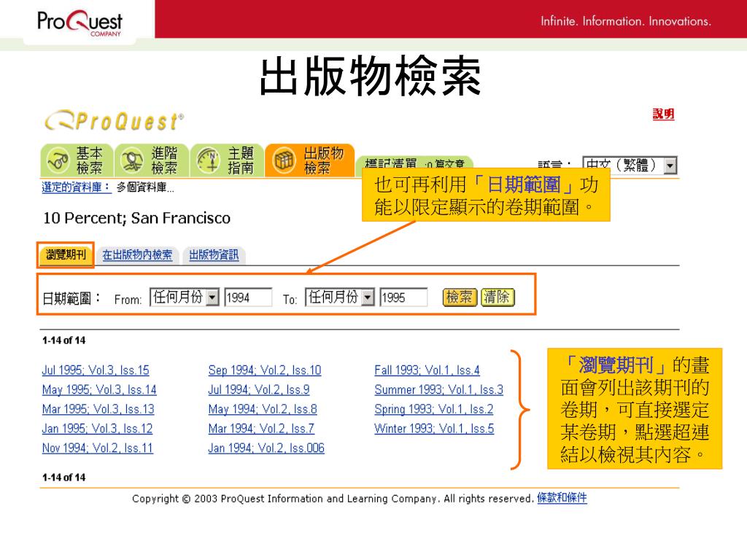Open the Basic Search tab 基本檢索
The height and width of the screenshot is (560, 747).
[77, 160]
